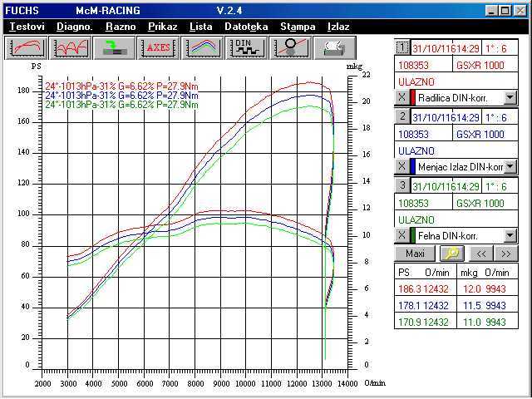Toggle the X button for Felna curve
This screenshot has width=532, height=399.
pos(401,236)
